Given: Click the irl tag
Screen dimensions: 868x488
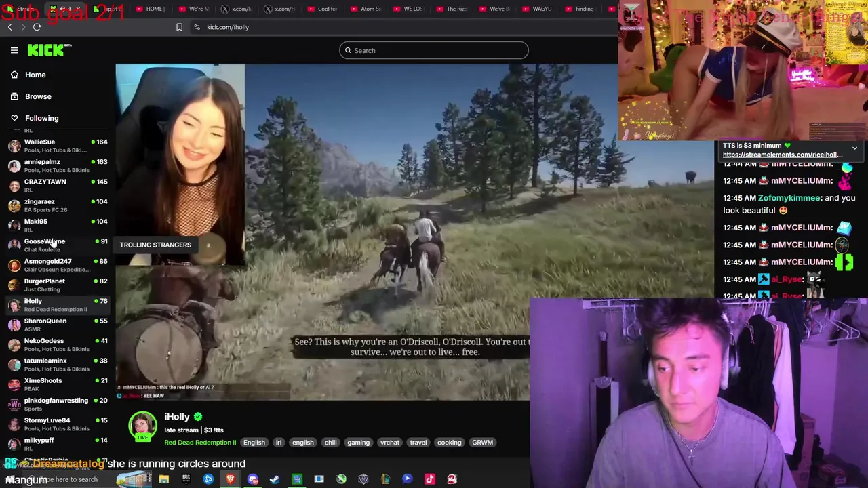Looking at the screenshot, I should coord(278,443).
